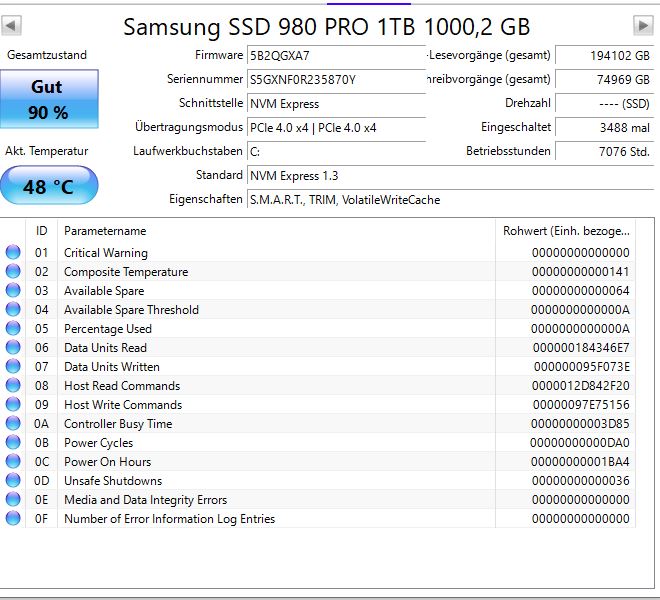Screen dimensions: 660x600
Task: Click the total writes value 74969 GB
Action: [604, 80]
